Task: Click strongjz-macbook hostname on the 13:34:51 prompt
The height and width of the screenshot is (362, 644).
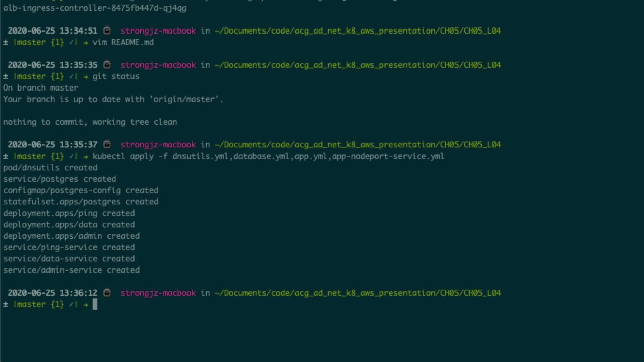Action: coord(158,31)
